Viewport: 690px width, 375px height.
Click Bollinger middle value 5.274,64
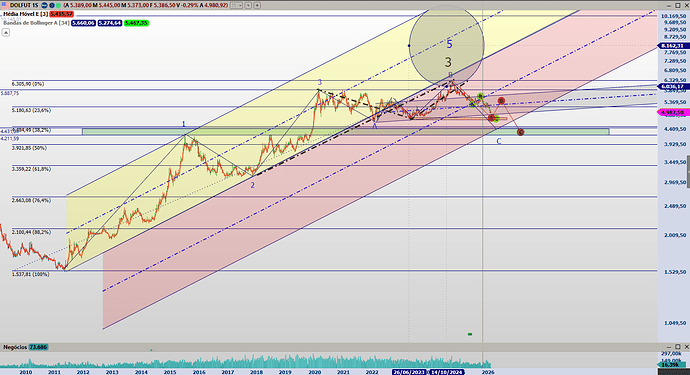tap(110, 23)
